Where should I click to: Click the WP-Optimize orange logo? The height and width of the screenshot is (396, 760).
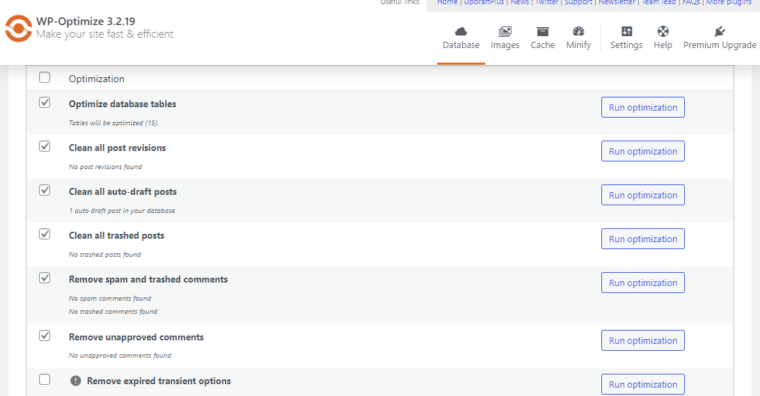click(18, 28)
